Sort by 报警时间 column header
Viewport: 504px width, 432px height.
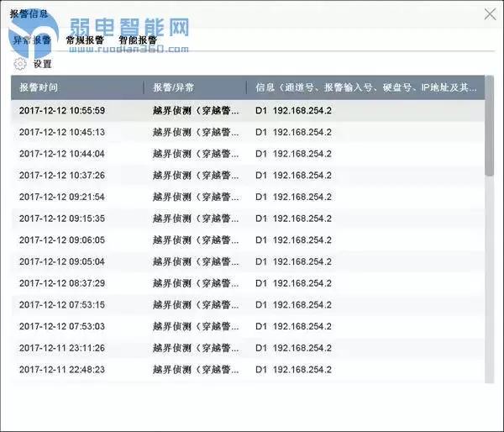click(x=76, y=87)
